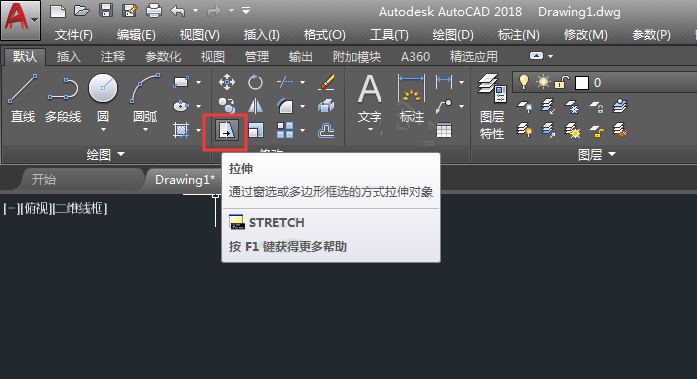The width and height of the screenshot is (697, 379).
Task: Open the 插入(I) menu
Action: click(261, 35)
